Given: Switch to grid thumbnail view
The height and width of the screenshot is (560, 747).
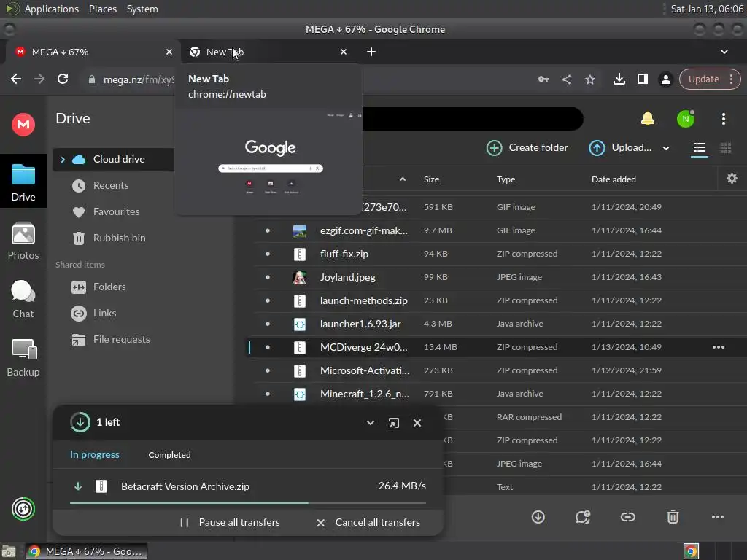Looking at the screenshot, I should point(726,148).
